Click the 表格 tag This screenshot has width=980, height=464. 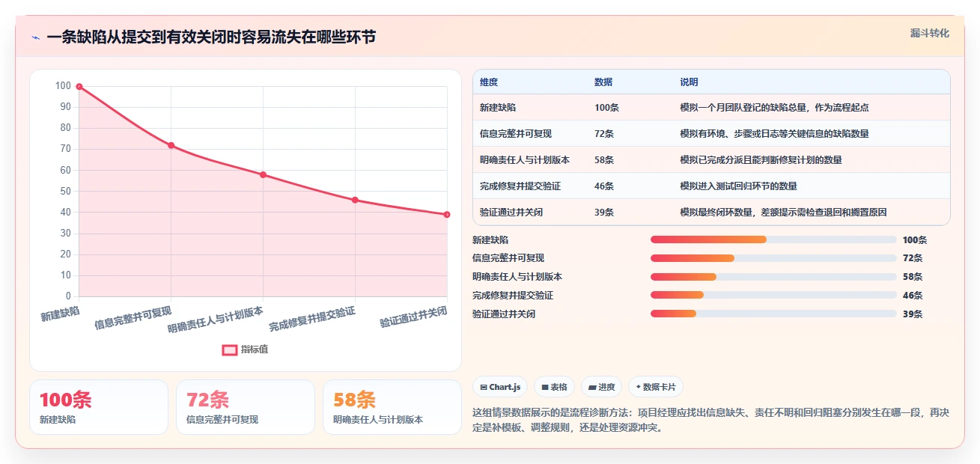tap(554, 387)
